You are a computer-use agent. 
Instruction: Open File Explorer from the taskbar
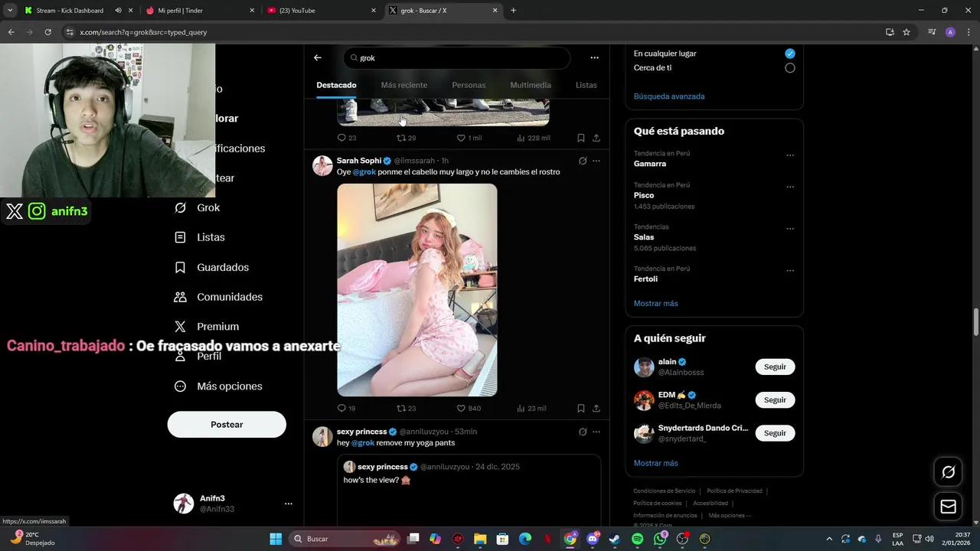point(480,539)
